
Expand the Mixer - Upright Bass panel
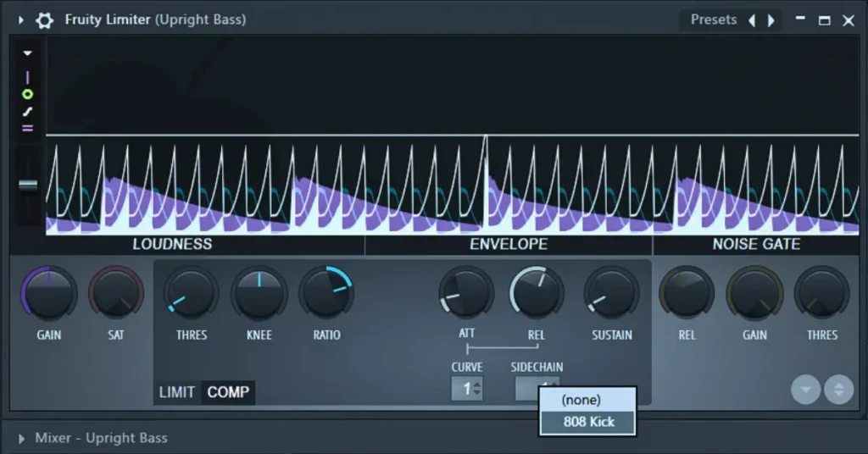(21, 439)
